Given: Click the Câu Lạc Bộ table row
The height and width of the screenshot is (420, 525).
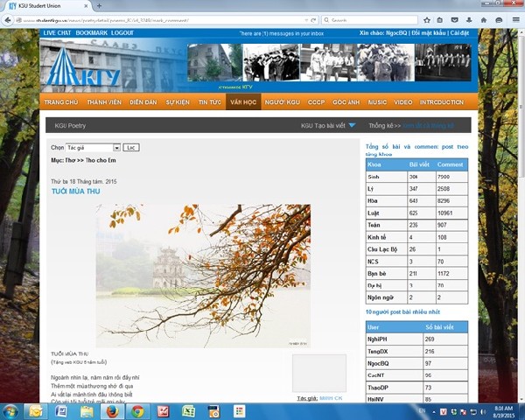Looking at the screenshot, I should pos(416,249).
